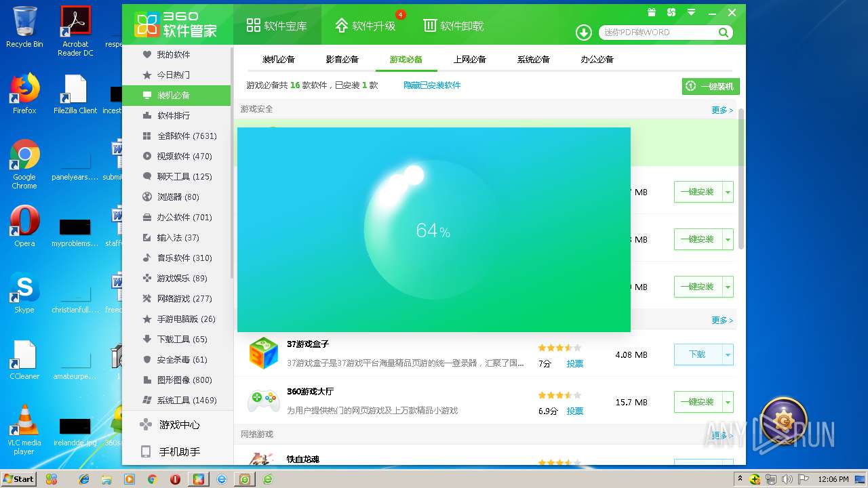Click the floating gold accelerator ball widget
The image size is (868, 488).
784,420
